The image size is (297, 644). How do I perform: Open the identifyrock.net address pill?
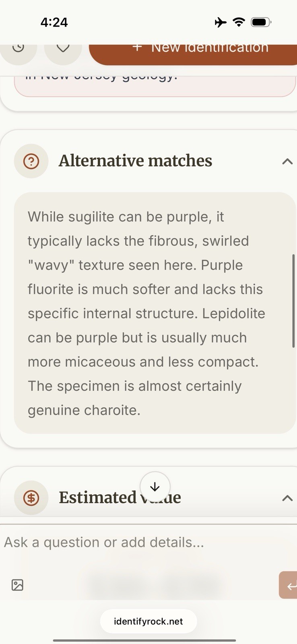(x=148, y=621)
